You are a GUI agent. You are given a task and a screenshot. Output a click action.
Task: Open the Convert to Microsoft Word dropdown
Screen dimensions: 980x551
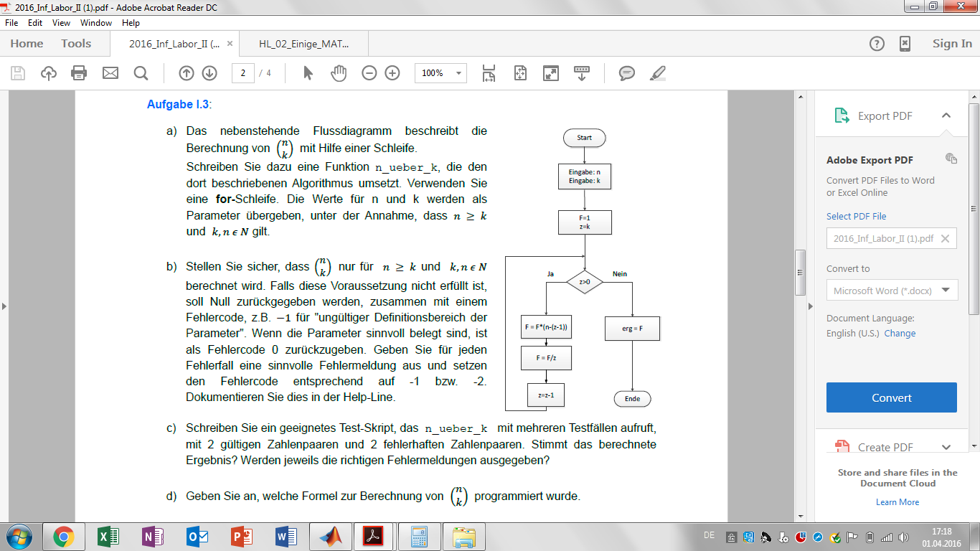pos(892,291)
